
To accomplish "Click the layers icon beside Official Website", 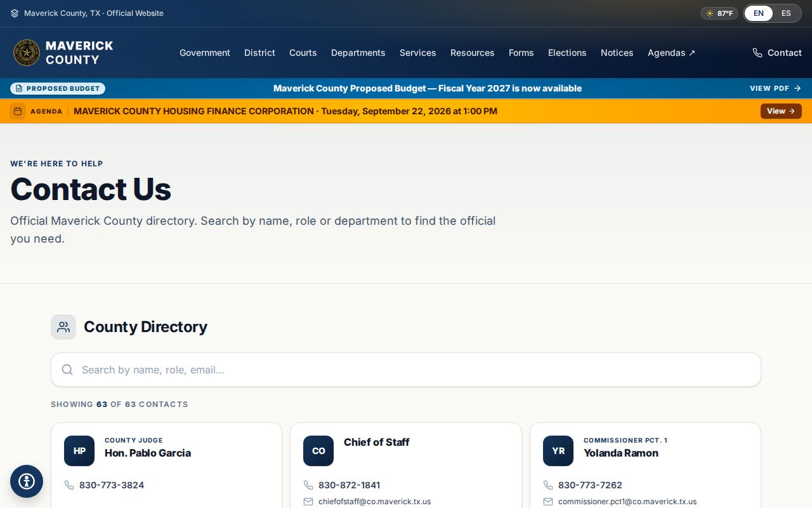I will [15, 13].
